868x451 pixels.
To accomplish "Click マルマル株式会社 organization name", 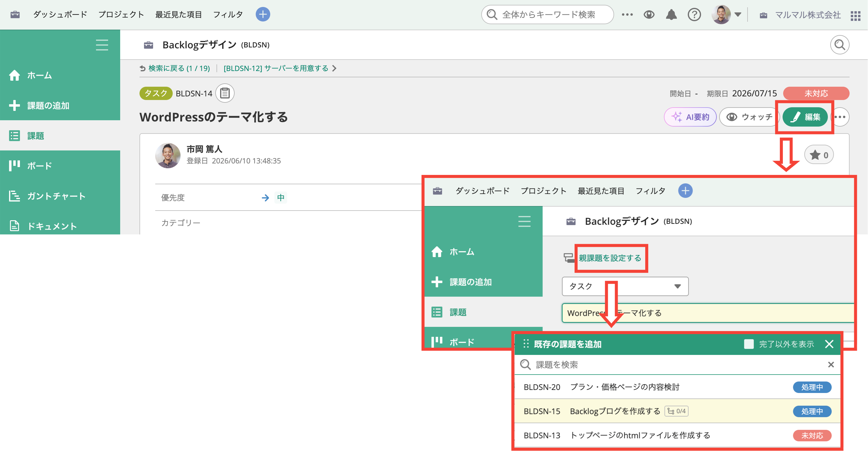I will (x=808, y=15).
